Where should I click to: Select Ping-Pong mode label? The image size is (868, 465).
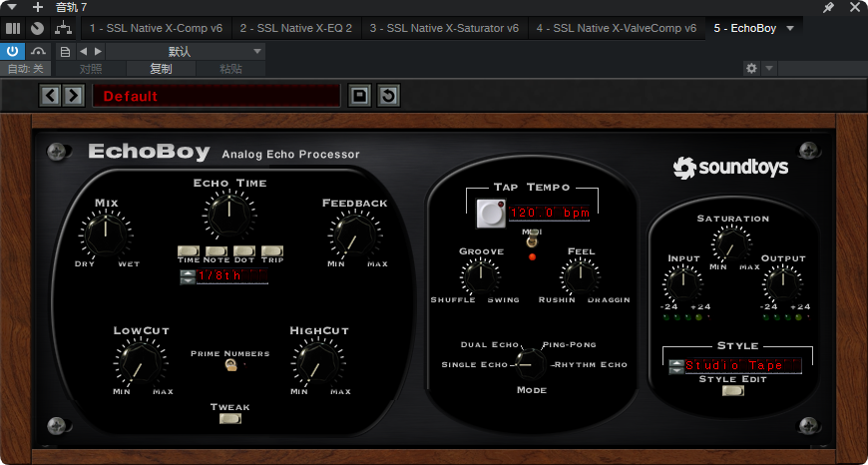[x=569, y=344]
